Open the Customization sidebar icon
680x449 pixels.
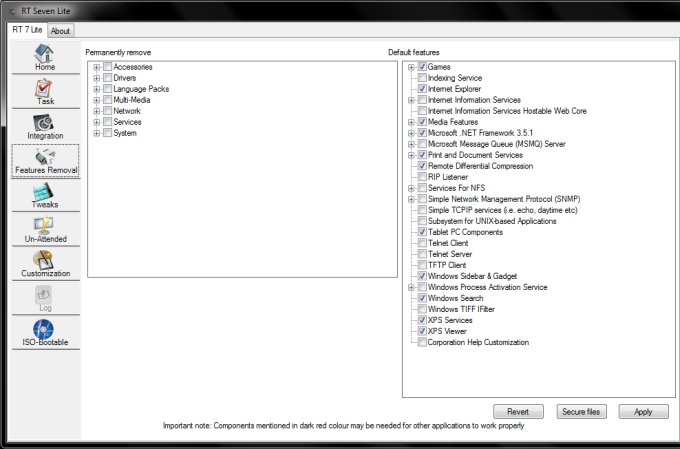[45, 261]
